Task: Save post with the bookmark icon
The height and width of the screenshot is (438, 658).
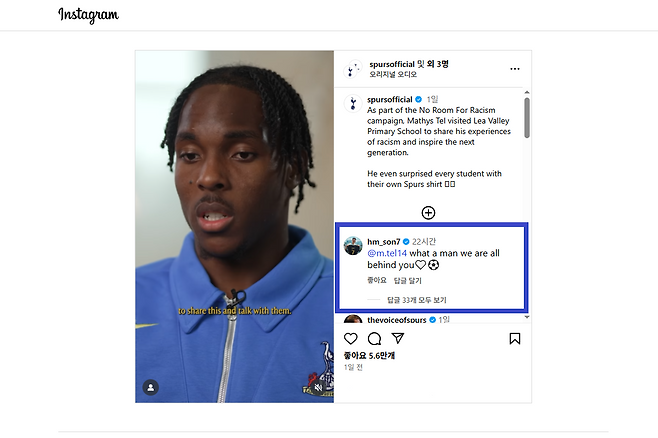Action: [515, 339]
